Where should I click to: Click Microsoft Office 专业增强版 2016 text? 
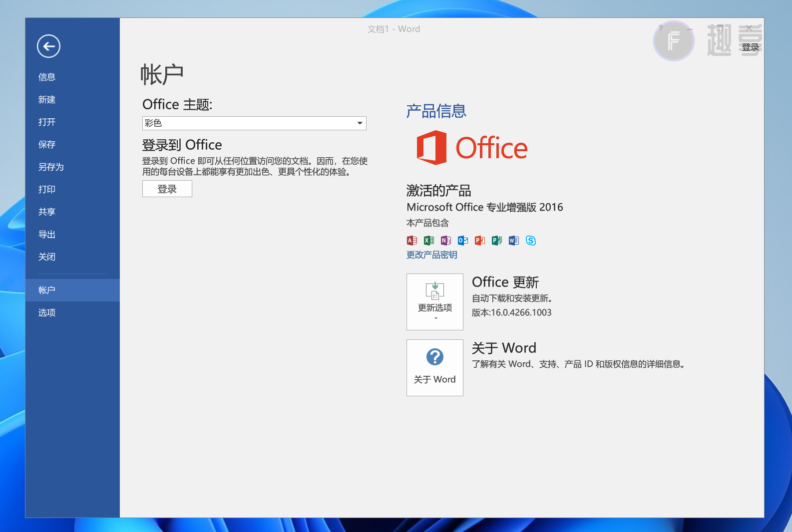click(x=485, y=207)
